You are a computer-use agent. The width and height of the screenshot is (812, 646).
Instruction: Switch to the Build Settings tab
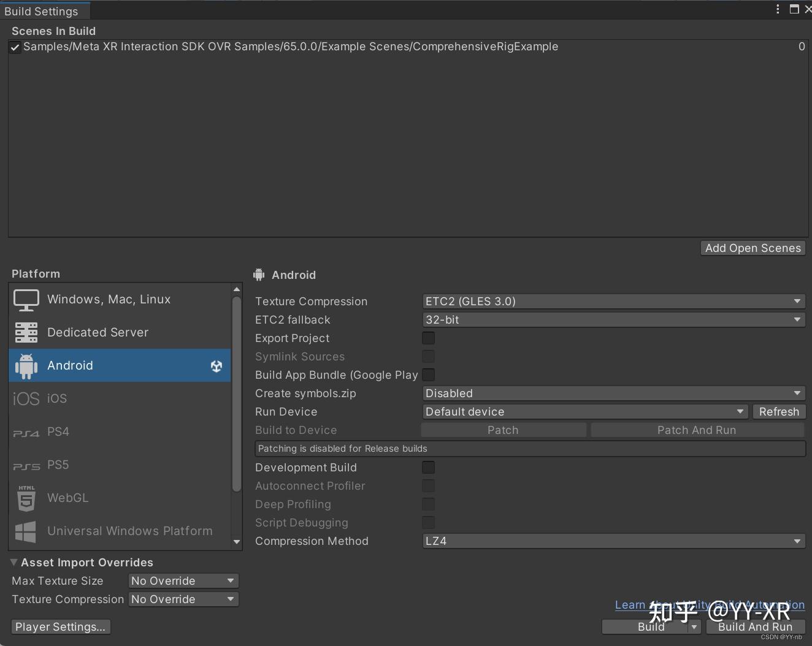point(43,10)
